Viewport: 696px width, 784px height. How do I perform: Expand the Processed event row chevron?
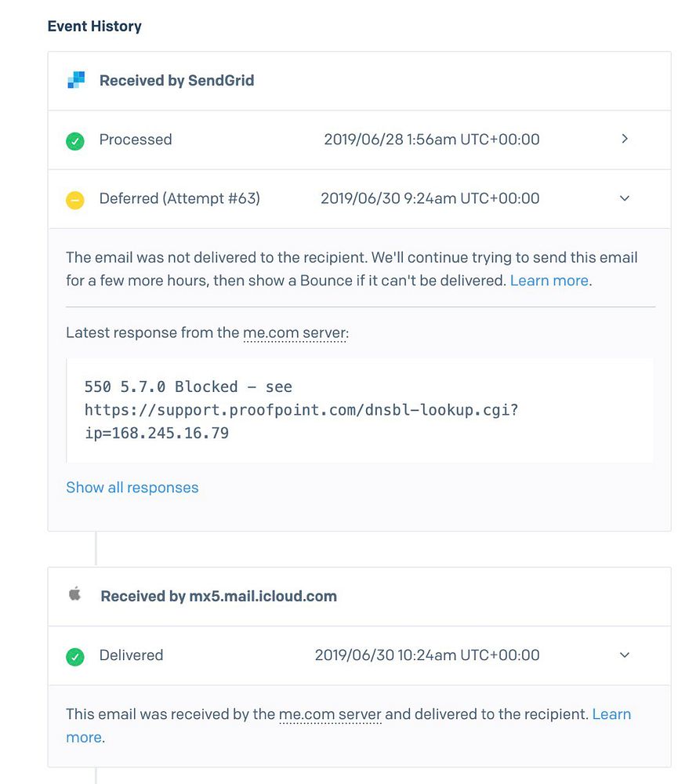625,139
